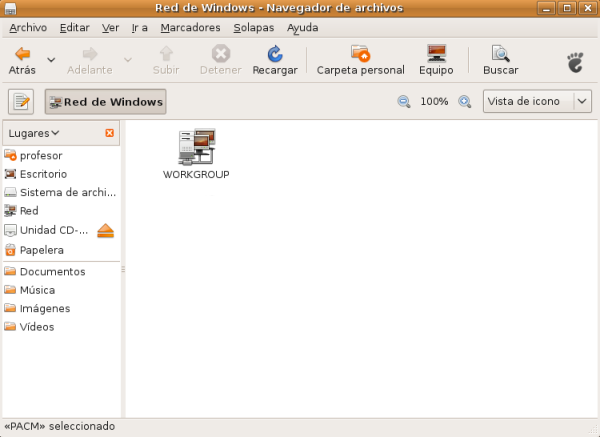Image resolution: width=600 pixels, height=437 pixels.
Task: Click the Red de Windows path button
Action: click(105, 102)
